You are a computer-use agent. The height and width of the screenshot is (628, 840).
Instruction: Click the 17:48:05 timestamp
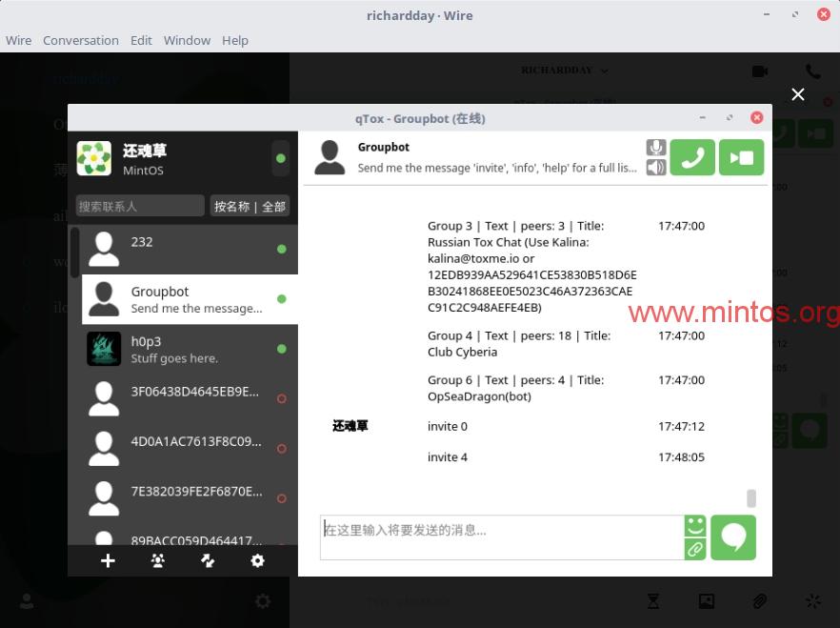pyautogui.click(x=681, y=457)
